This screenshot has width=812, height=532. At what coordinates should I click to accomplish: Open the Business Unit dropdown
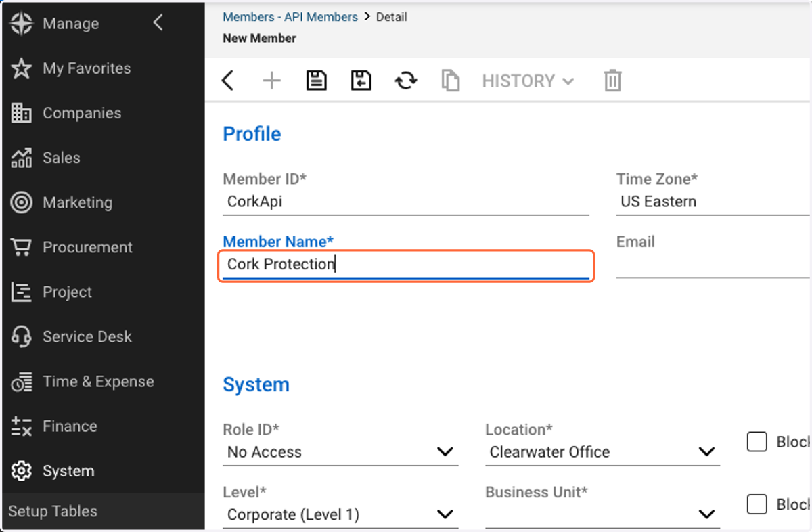click(x=602, y=514)
